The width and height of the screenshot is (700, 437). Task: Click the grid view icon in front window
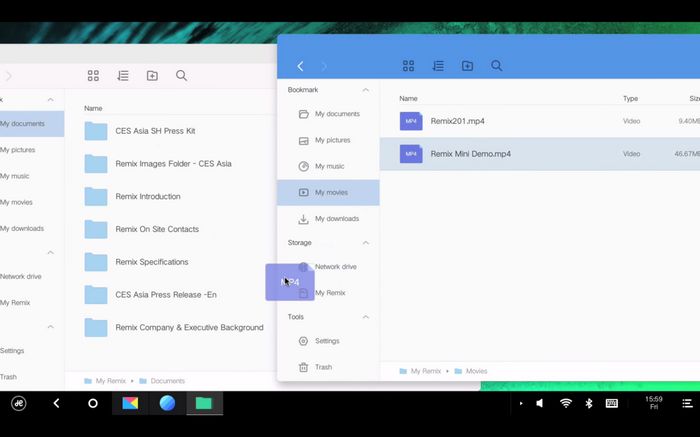408,66
